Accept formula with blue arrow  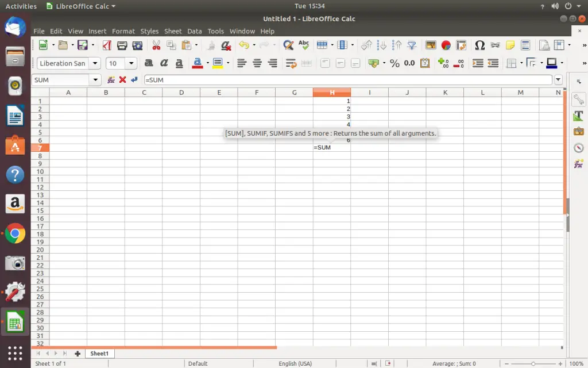(134, 79)
